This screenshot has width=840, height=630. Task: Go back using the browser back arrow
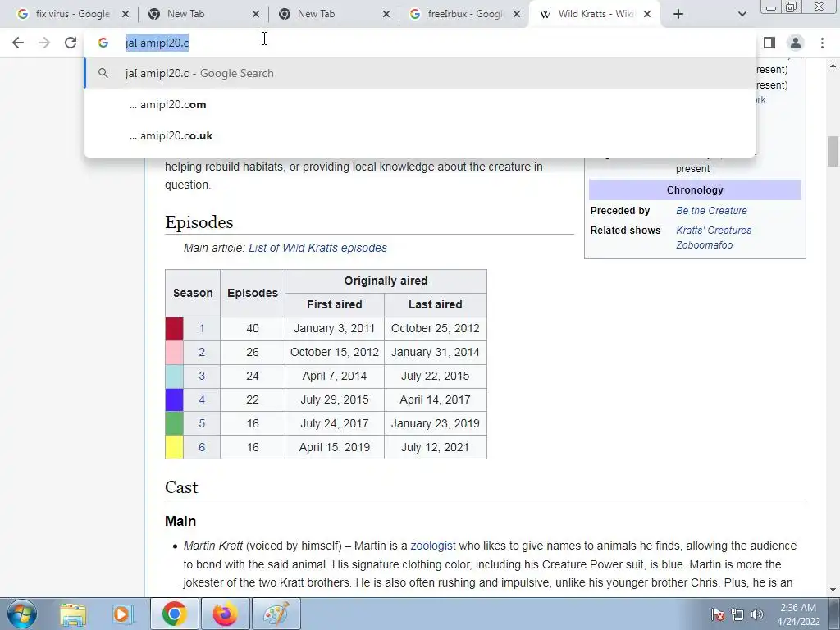[18, 43]
